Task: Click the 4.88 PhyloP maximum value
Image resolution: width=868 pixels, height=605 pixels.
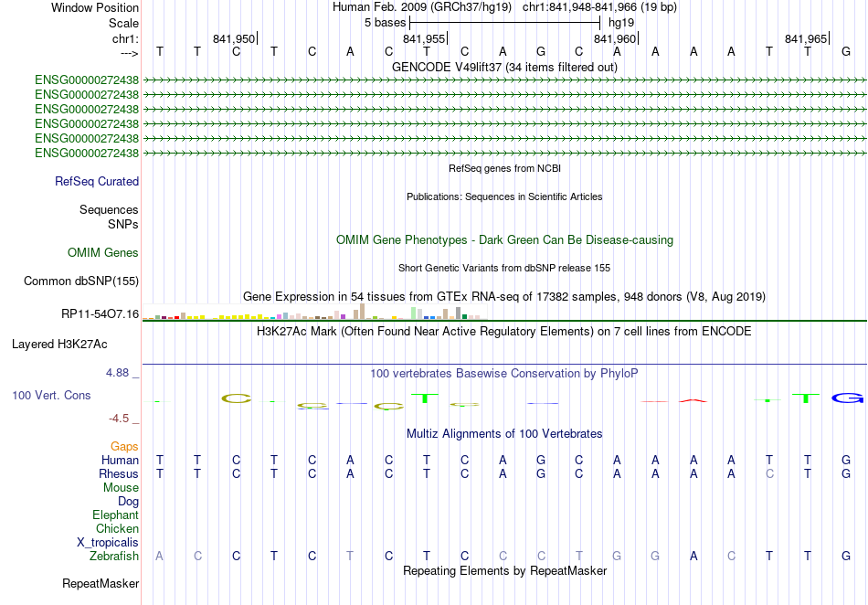Action: 117,373
